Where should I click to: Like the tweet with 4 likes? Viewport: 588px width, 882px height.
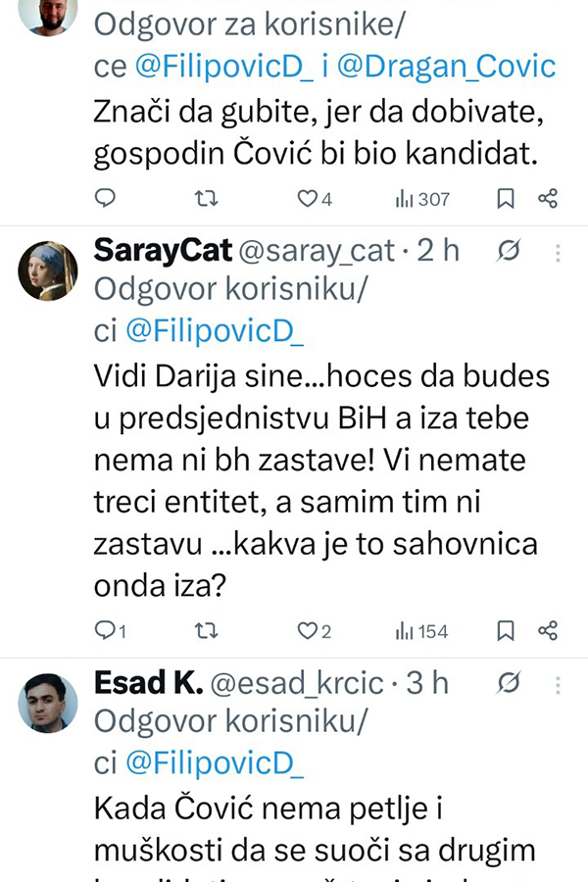tap(308, 199)
